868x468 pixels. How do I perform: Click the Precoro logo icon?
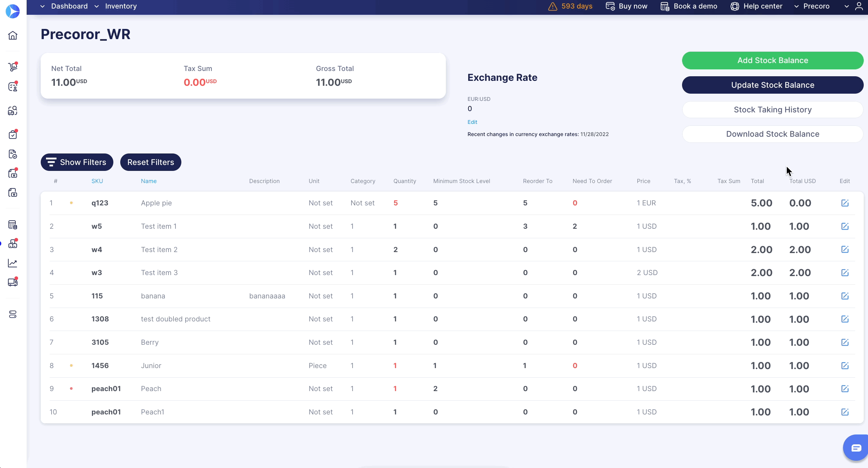13,11
